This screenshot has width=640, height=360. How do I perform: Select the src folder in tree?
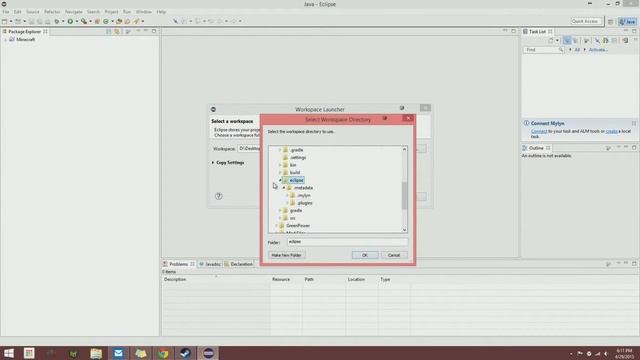pos(292,218)
